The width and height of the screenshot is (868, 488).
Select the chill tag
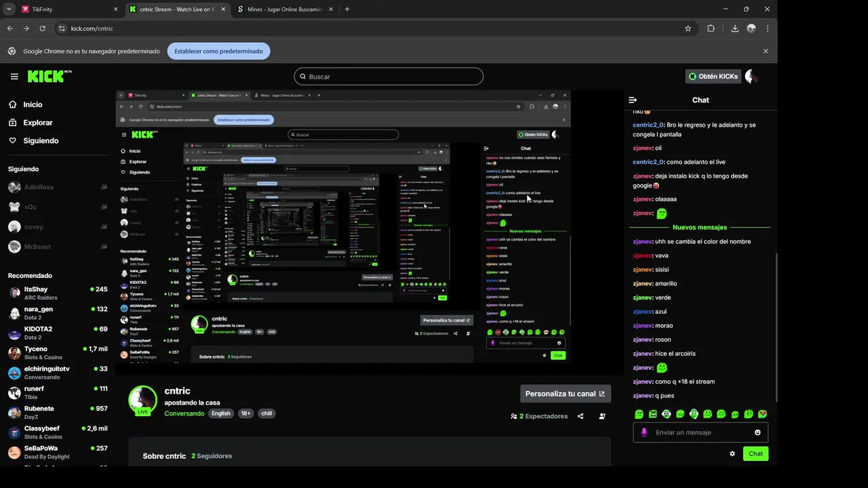pyautogui.click(x=267, y=413)
